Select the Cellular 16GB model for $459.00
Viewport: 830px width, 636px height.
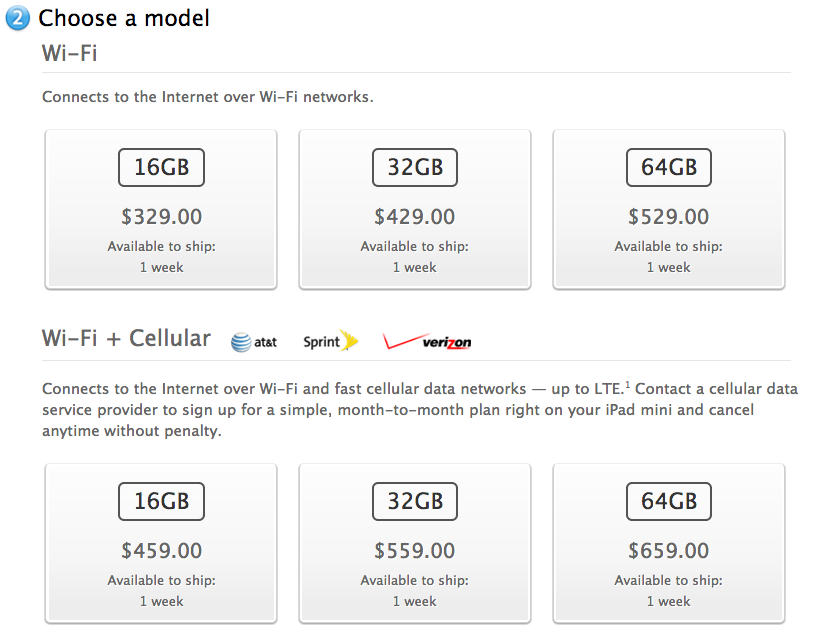pyautogui.click(x=161, y=543)
